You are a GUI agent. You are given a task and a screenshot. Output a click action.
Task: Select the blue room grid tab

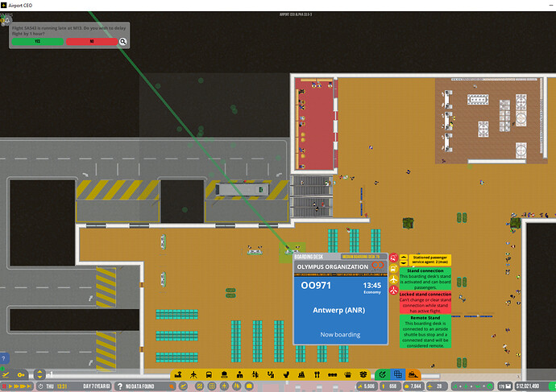[398, 374]
